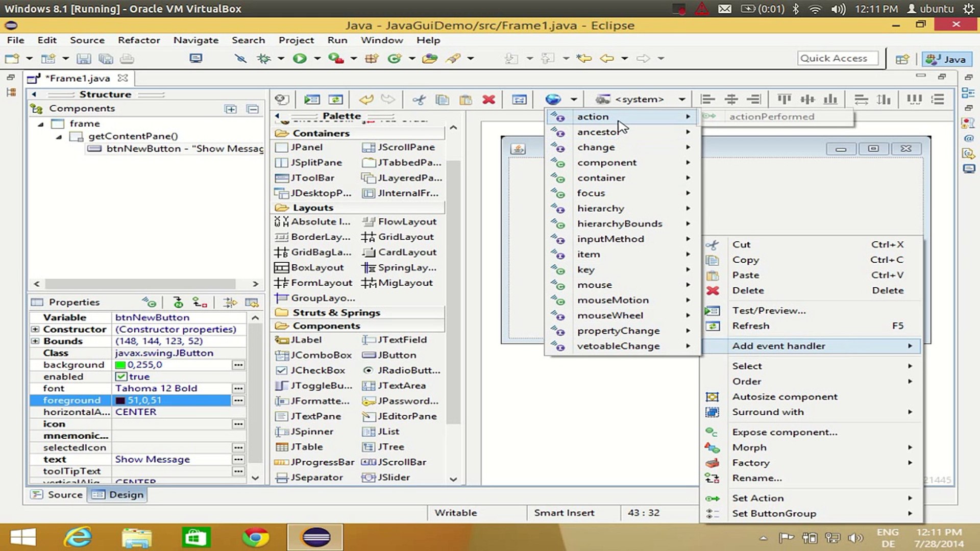The image size is (980, 551).
Task: Click the ellipsis button for icon property
Action: 238,424
